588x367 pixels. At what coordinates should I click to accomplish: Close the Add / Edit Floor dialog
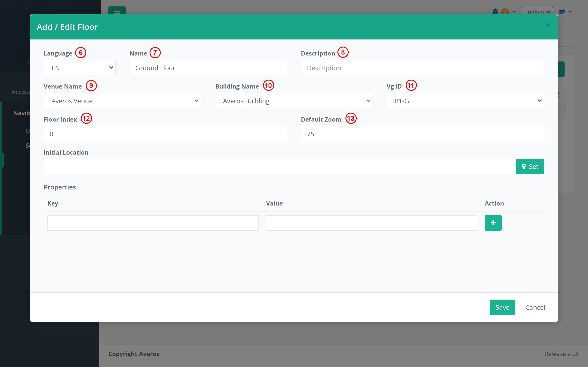[x=548, y=25]
